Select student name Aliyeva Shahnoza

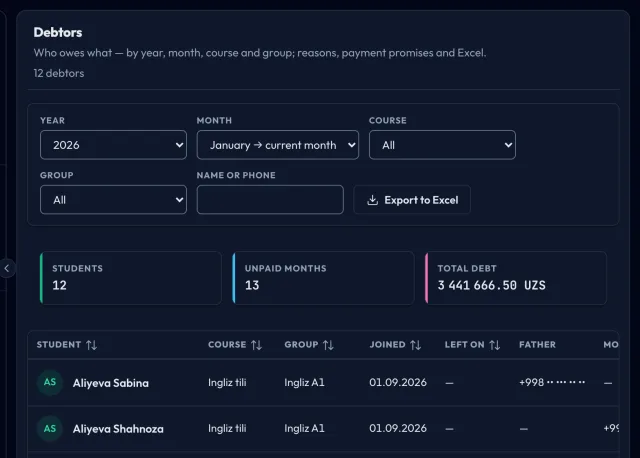click(118, 429)
